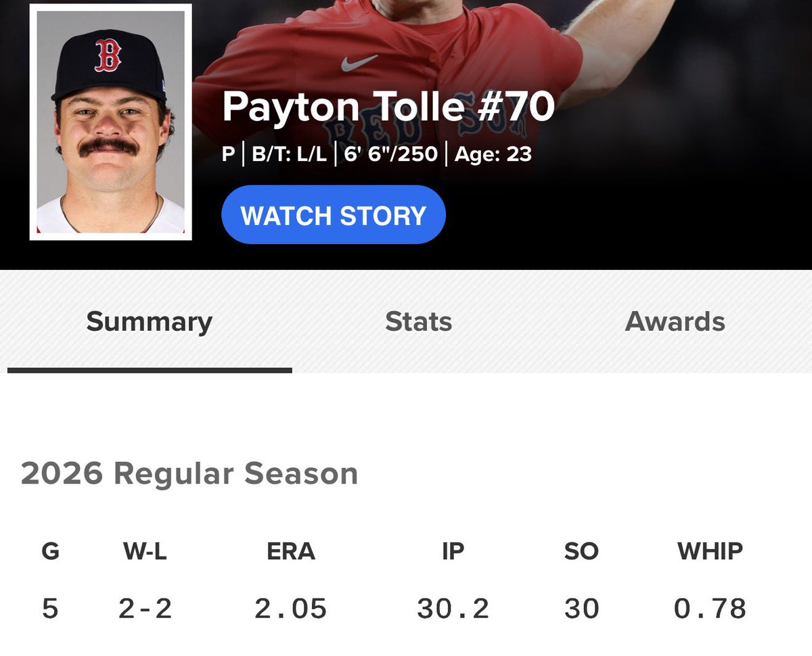Select the WHIP column header
This screenshot has height=656, width=812.
(x=710, y=552)
